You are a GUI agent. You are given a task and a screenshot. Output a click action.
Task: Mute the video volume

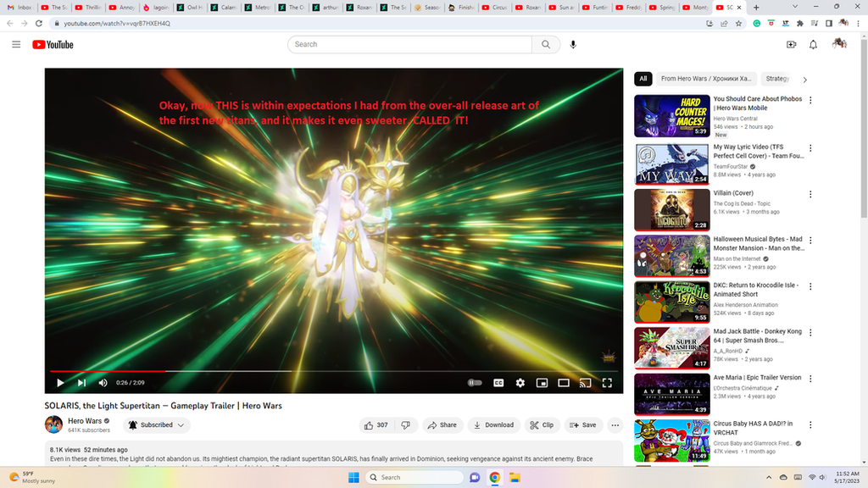click(103, 382)
